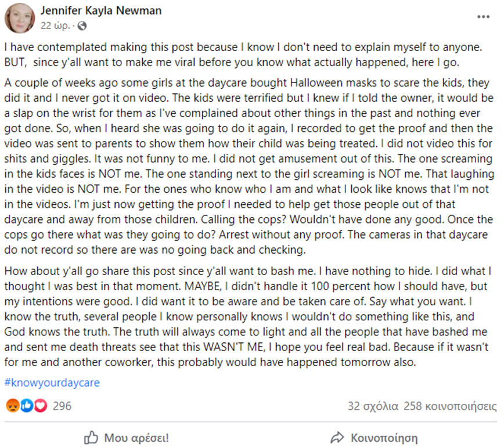Click the share arrow icon
504x448 pixels.
337,437
